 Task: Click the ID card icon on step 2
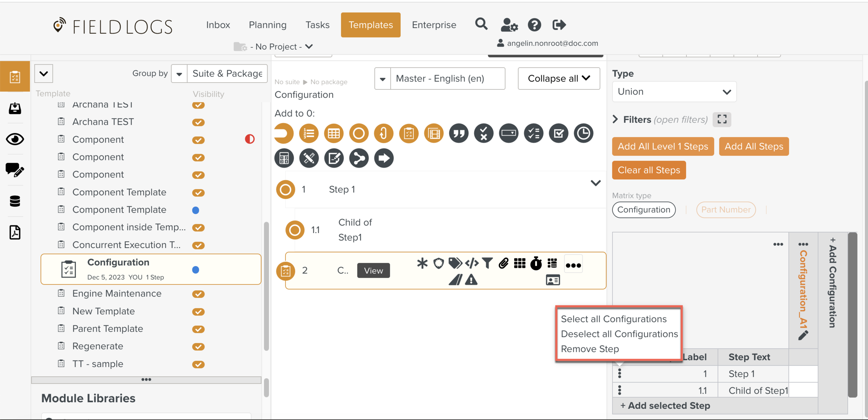click(553, 280)
